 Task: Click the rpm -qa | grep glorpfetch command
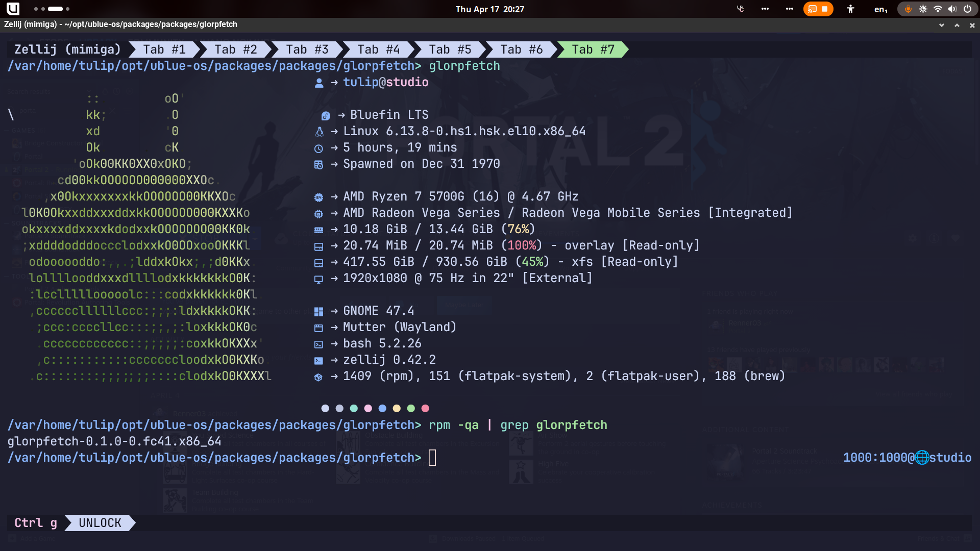click(518, 425)
